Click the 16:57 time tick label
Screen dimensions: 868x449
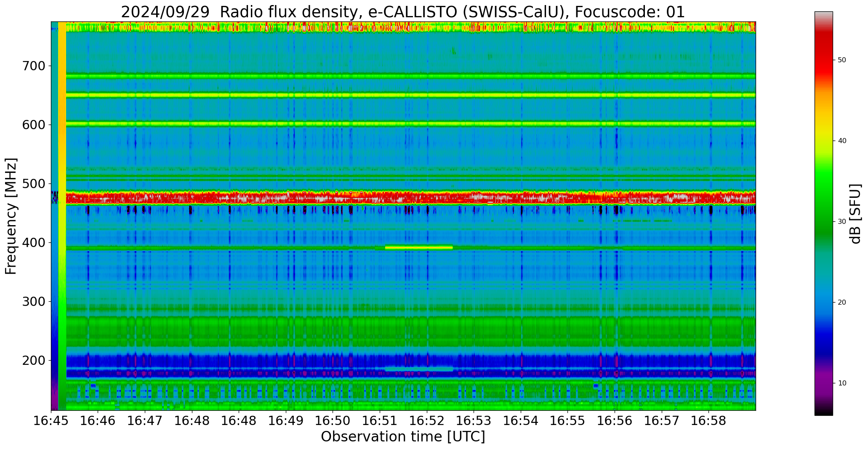tap(662, 421)
